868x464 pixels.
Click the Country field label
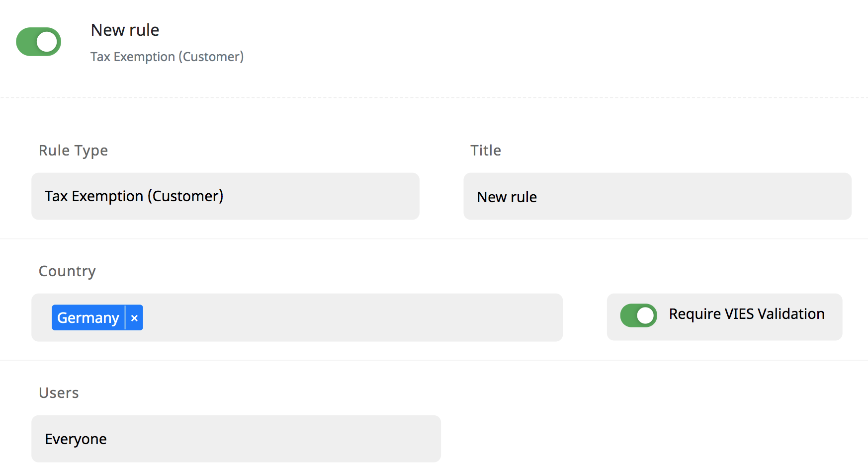pyautogui.click(x=67, y=271)
